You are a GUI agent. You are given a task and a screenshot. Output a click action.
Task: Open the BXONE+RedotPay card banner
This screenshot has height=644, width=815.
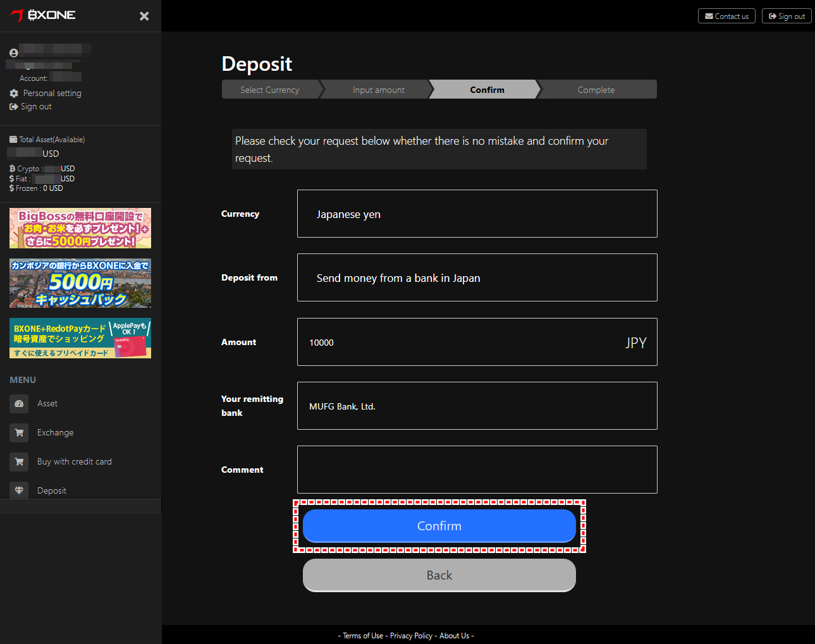tap(80, 338)
